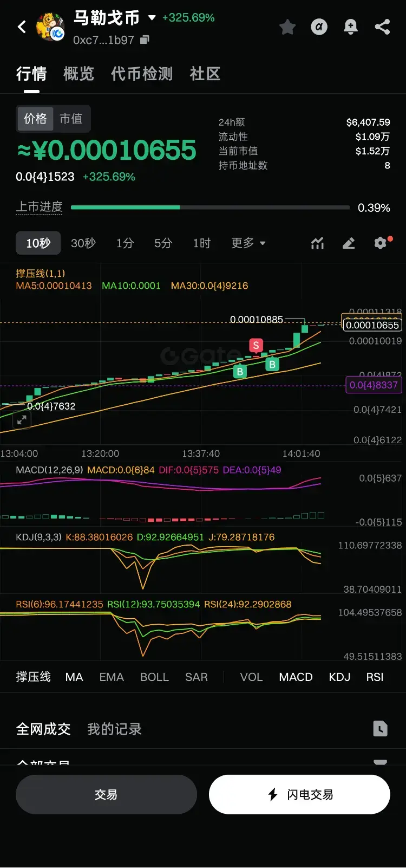Open the 社区 tab
Viewport: 406px width, 868px height.
pyautogui.click(x=205, y=74)
